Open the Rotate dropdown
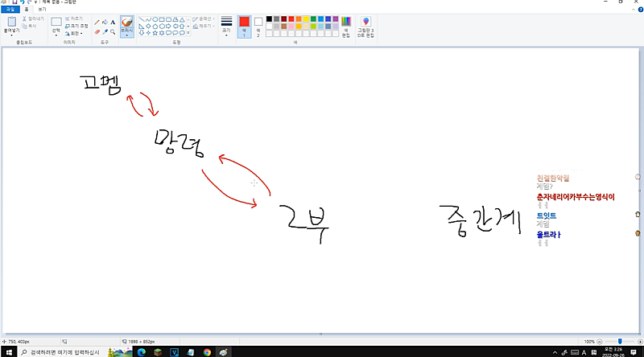644x357 pixels. (x=74, y=34)
